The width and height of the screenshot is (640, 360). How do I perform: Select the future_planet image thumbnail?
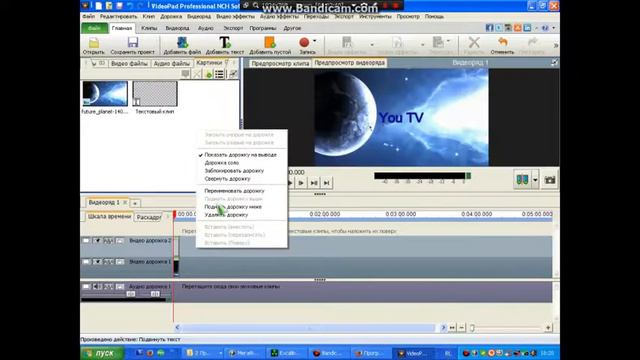105,93
